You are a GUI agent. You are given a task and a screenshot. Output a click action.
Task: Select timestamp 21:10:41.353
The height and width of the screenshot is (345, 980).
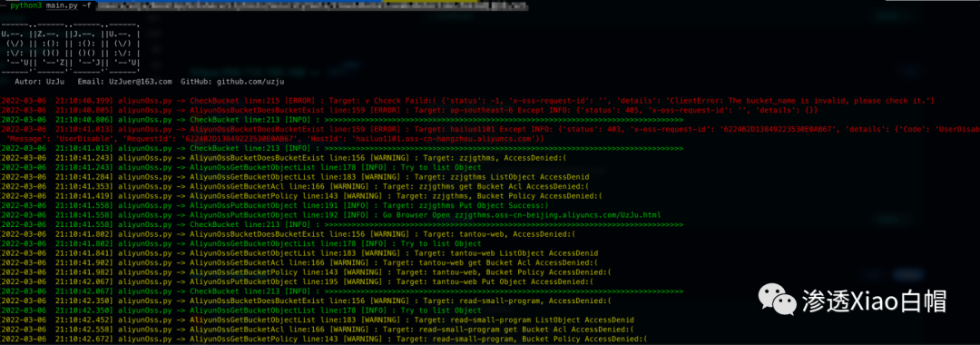tap(83, 186)
